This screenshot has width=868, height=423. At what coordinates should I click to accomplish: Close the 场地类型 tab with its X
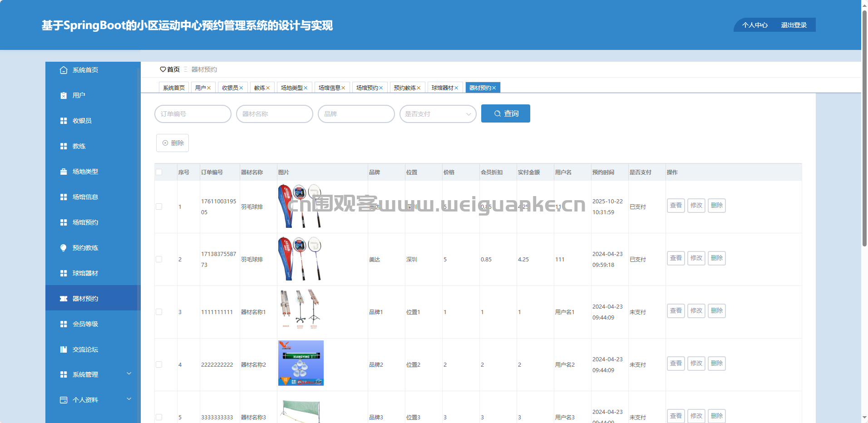[306, 88]
